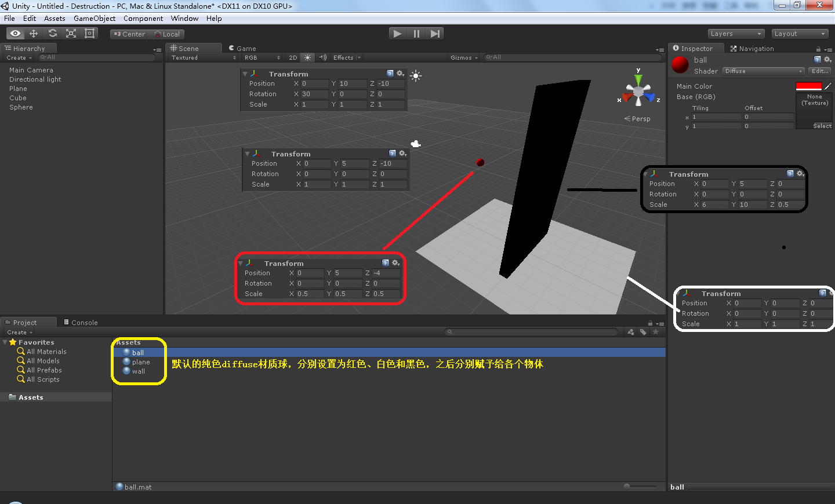Image resolution: width=835 pixels, height=504 pixels.
Task: Select Directional light in Hierarchy
Action: point(35,79)
